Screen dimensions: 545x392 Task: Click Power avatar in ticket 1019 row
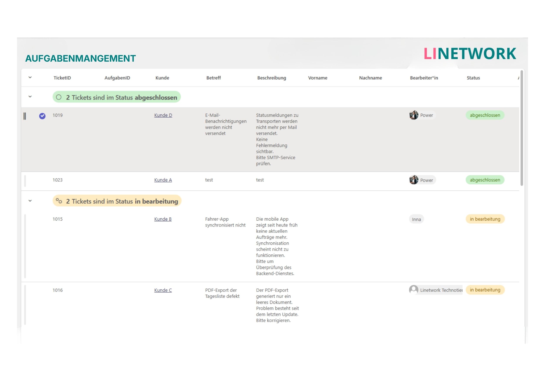coord(414,115)
